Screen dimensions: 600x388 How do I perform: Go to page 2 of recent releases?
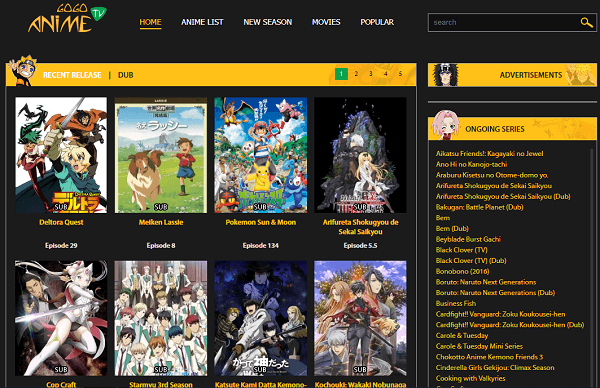[x=356, y=74]
